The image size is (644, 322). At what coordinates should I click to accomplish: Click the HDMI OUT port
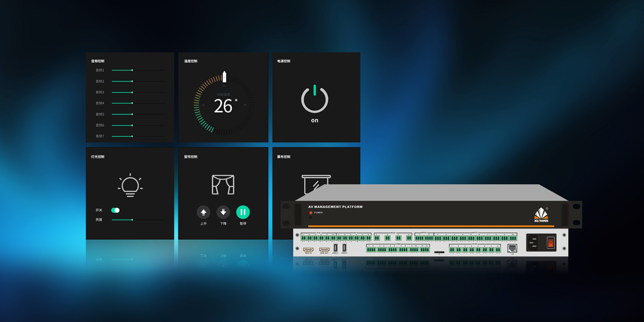coord(325,249)
